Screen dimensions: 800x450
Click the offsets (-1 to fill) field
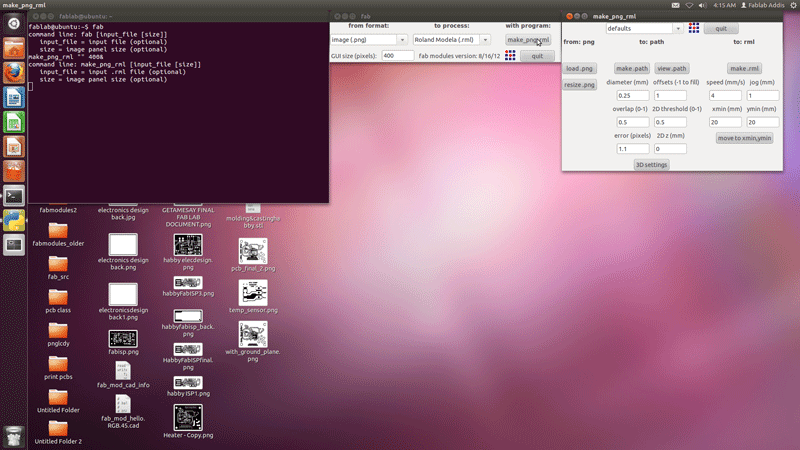click(670, 95)
